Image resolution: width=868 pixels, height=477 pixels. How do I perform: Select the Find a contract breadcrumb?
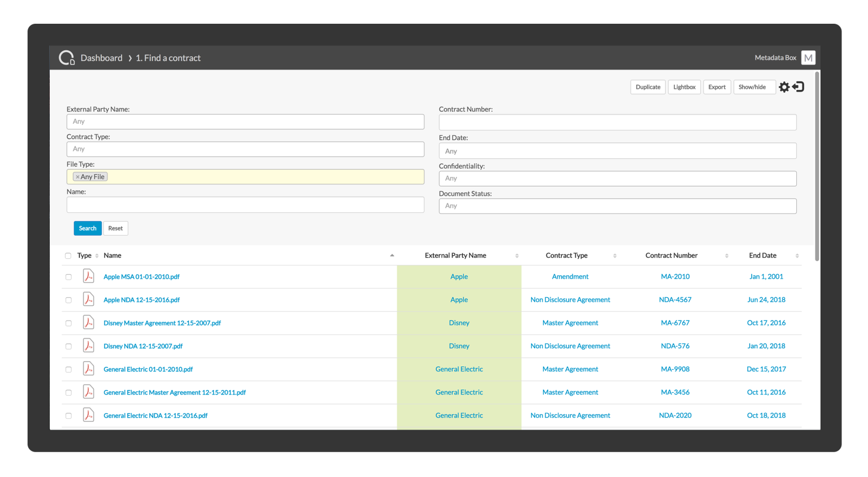[167, 57]
